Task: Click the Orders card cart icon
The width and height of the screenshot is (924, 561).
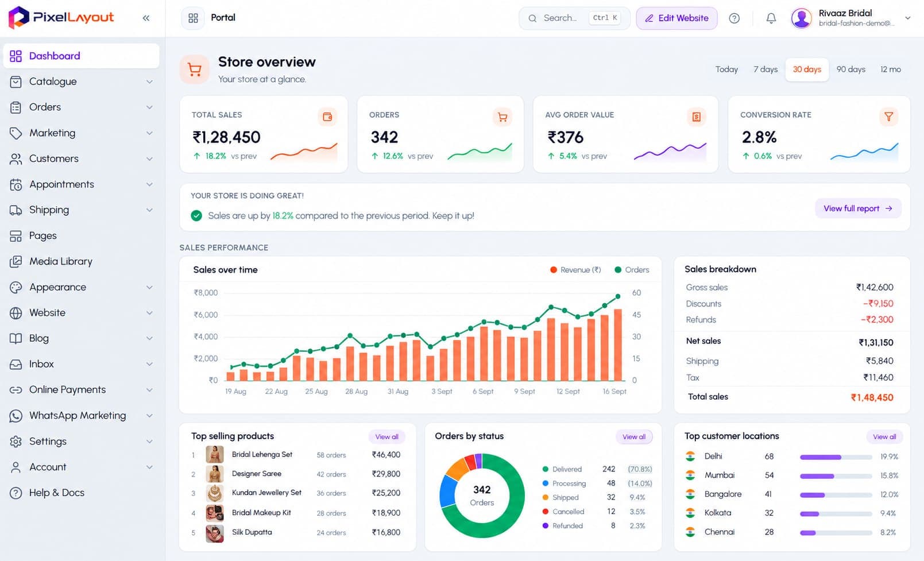Action: pos(502,117)
